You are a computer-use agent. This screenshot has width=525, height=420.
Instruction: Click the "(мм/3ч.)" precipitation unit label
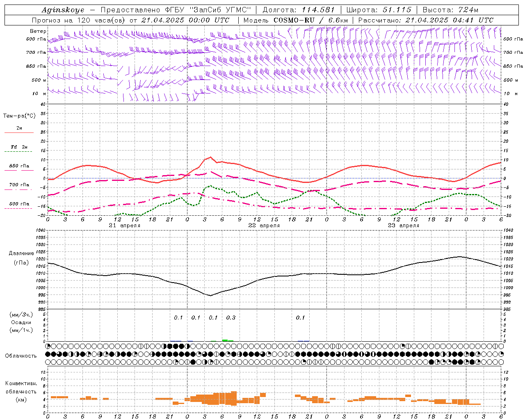coord(21,315)
